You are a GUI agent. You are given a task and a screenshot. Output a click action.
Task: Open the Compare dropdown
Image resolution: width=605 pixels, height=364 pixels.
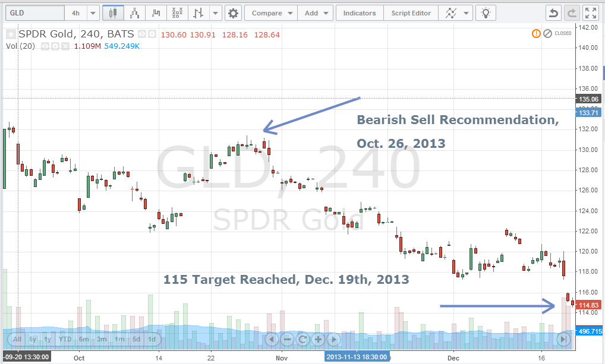(x=271, y=13)
